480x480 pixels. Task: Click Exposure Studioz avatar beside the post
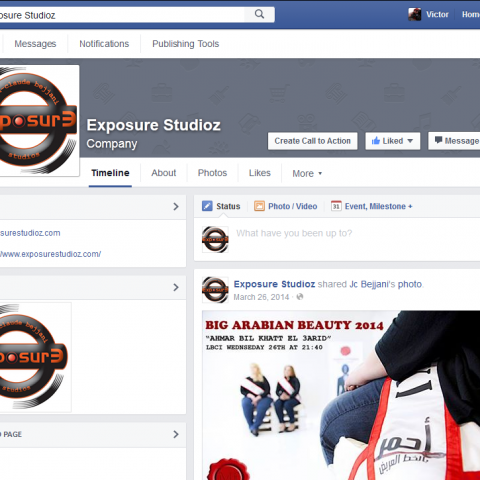(x=215, y=290)
